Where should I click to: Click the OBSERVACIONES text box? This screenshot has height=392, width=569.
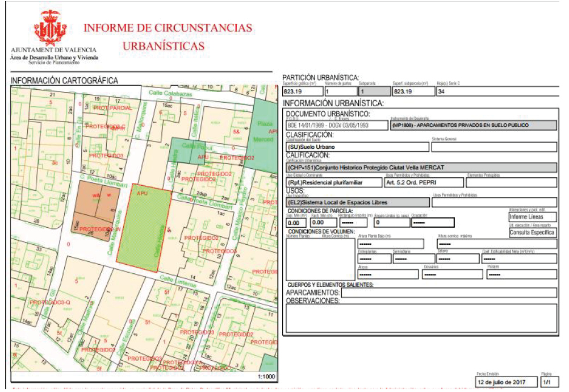click(x=421, y=318)
